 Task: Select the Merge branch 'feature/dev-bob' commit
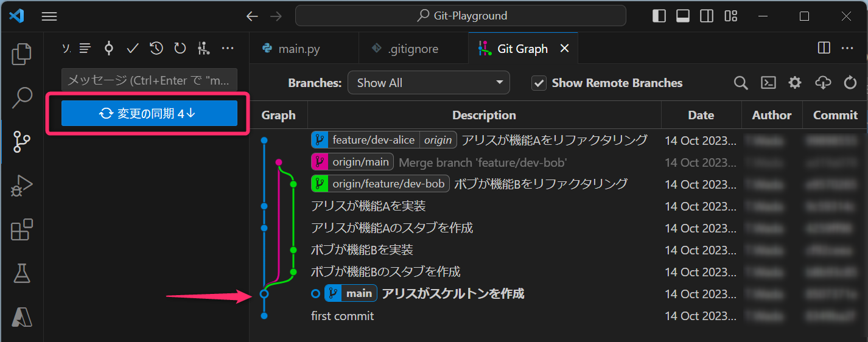(x=482, y=162)
